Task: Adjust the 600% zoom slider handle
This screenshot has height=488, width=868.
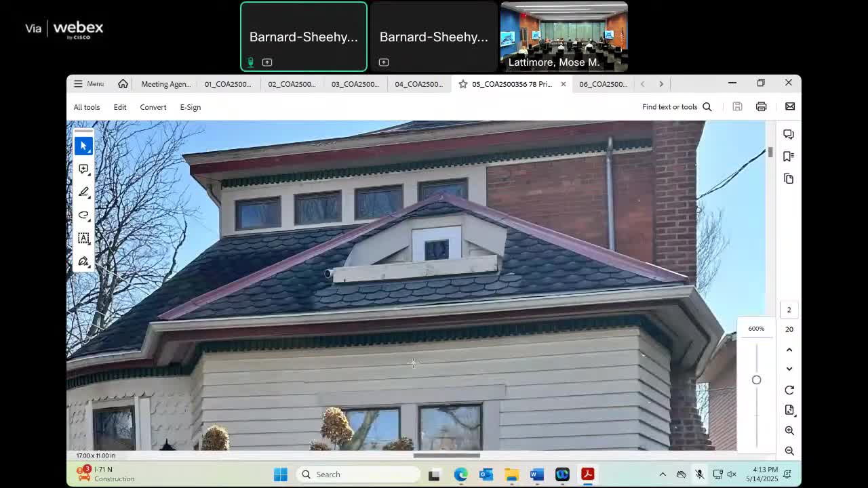Action: [756, 380]
